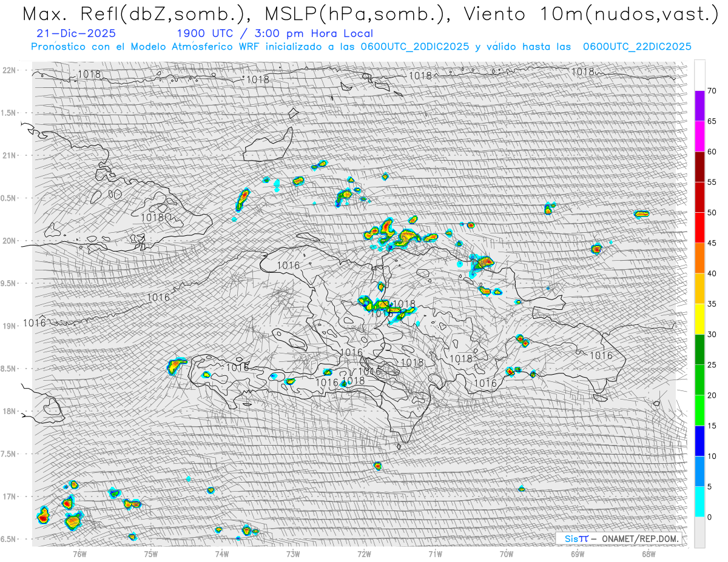Pick the dark blue 10–15 dBZ colorbar segment
The image size is (728, 562).
(x=699, y=441)
